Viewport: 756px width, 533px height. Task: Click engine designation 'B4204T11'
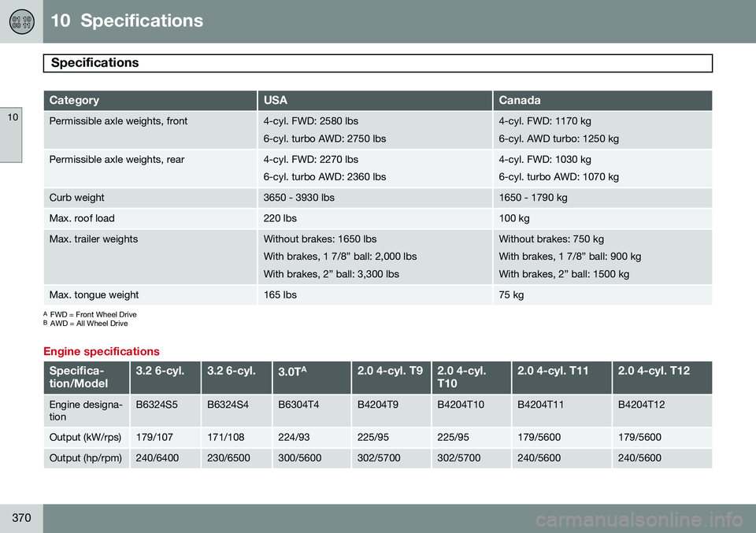tap(540, 405)
